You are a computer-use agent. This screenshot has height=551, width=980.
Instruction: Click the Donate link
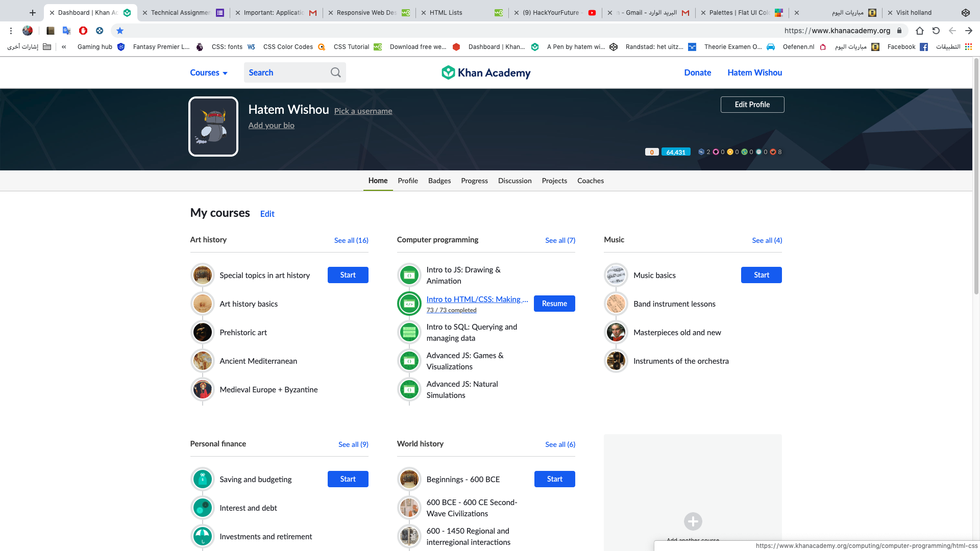(x=698, y=72)
